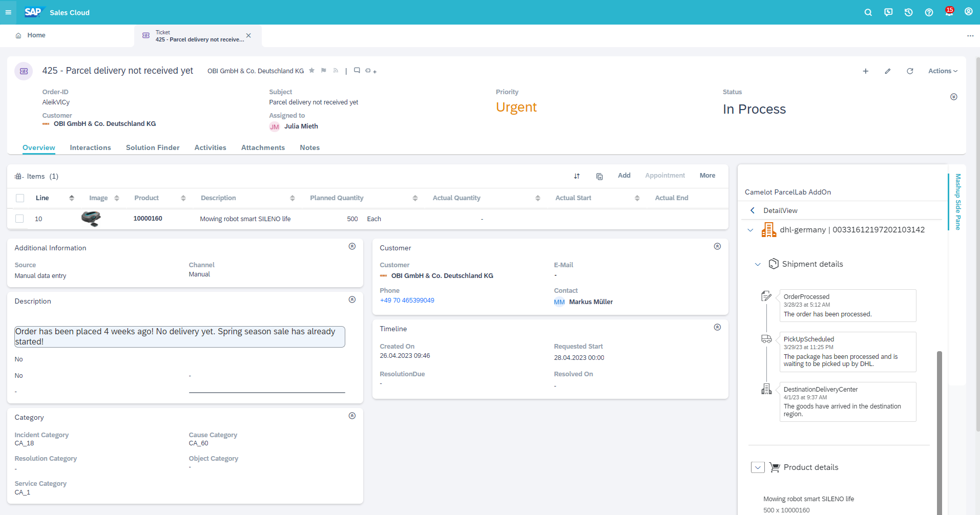Sort by the Product column
The image size is (980, 515).
point(183,198)
